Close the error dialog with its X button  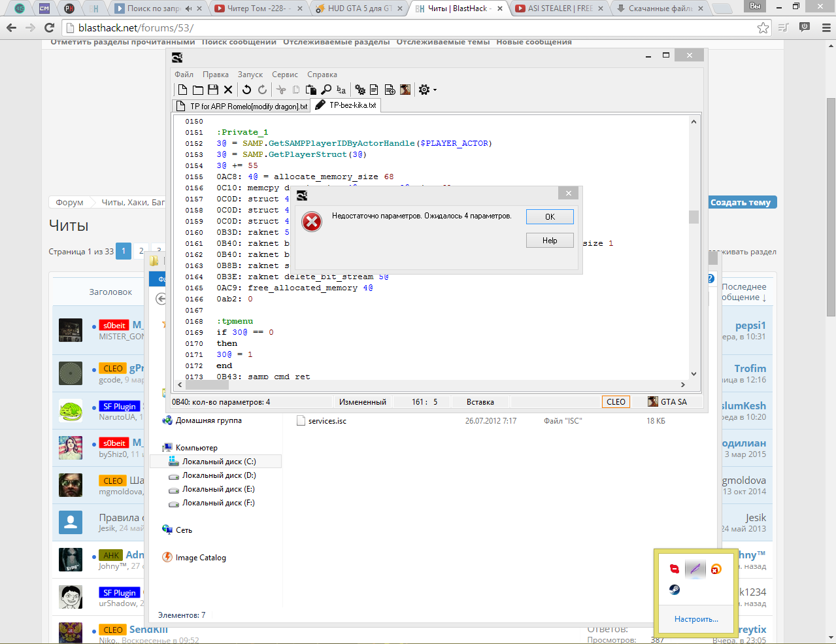point(568,194)
